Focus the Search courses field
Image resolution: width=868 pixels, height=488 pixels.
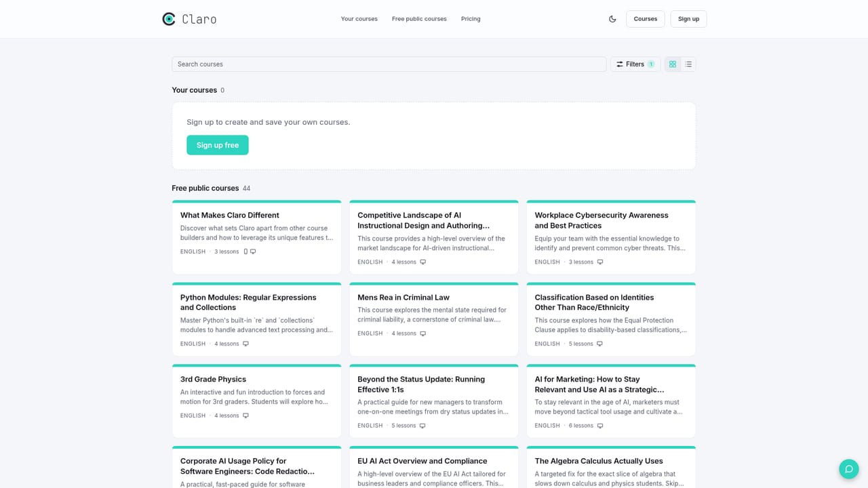(389, 64)
